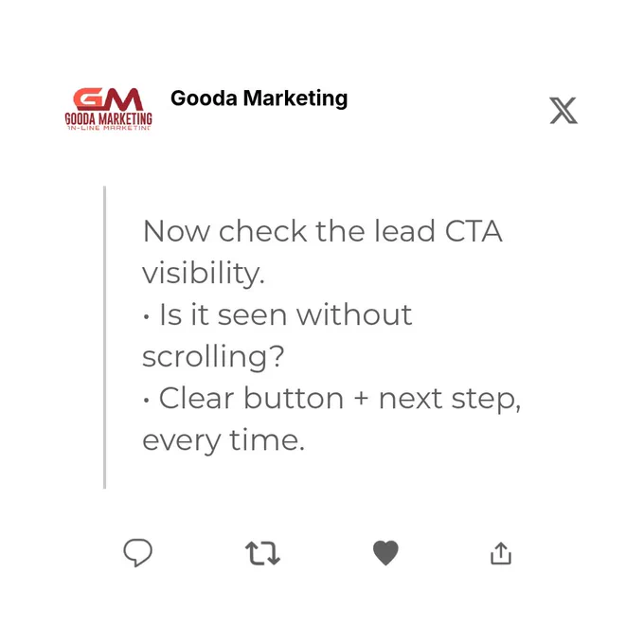Click the vertical gray quote bar

[x=105, y=337]
